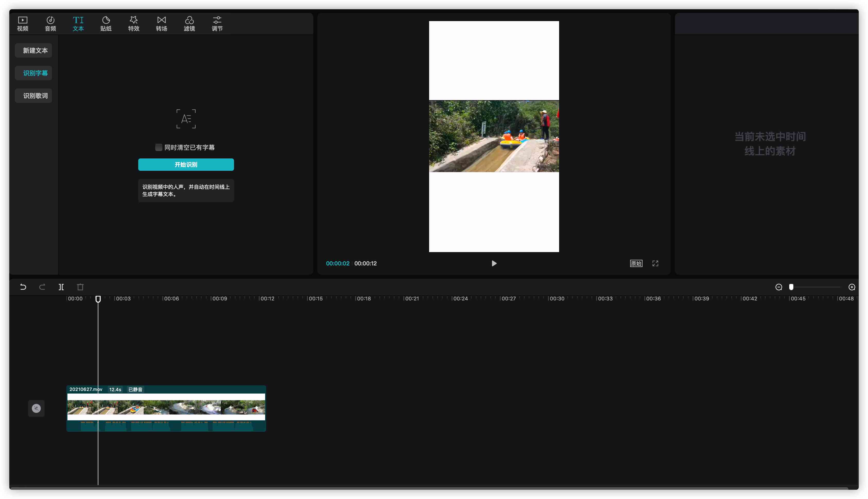Zoom out the timeline
The width and height of the screenshot is (868, 499).
coord(779,287)
